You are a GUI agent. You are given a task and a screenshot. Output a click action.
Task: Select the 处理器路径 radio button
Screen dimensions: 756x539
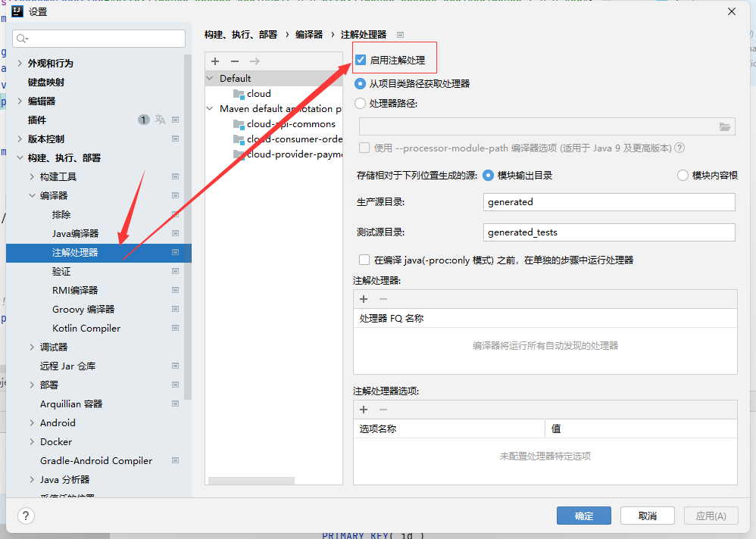[x=361, y=104]
